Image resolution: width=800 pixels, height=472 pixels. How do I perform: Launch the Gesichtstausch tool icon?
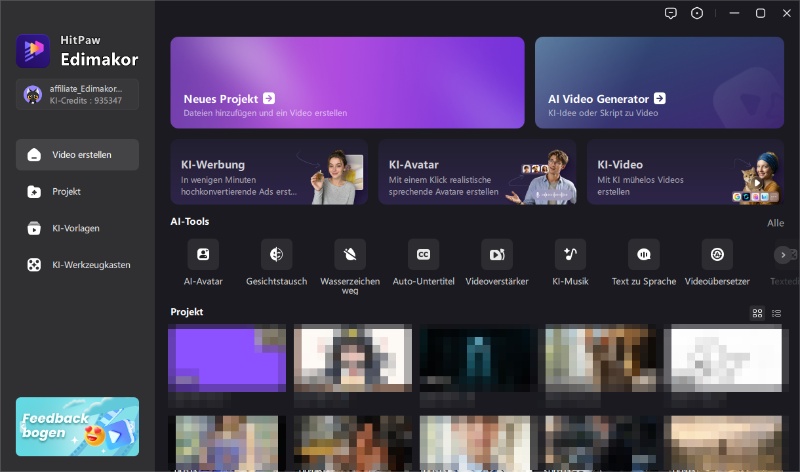point(277,254)
